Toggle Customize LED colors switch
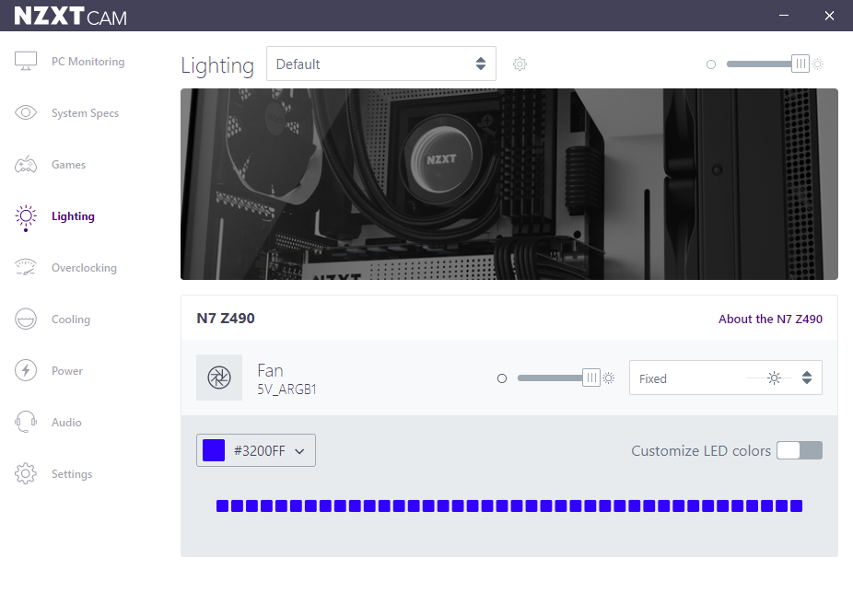This screenshot has height=616, width=853. click(800, 450)
